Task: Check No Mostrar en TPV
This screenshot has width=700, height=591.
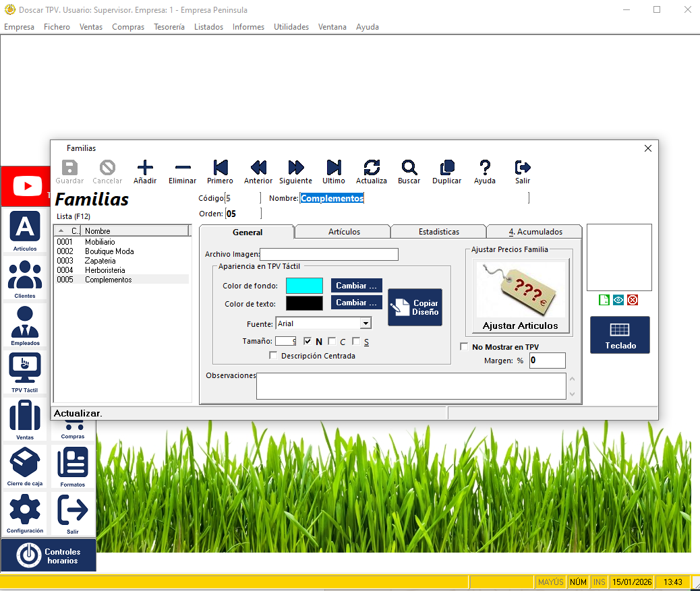Action: (x=464, y=347)
